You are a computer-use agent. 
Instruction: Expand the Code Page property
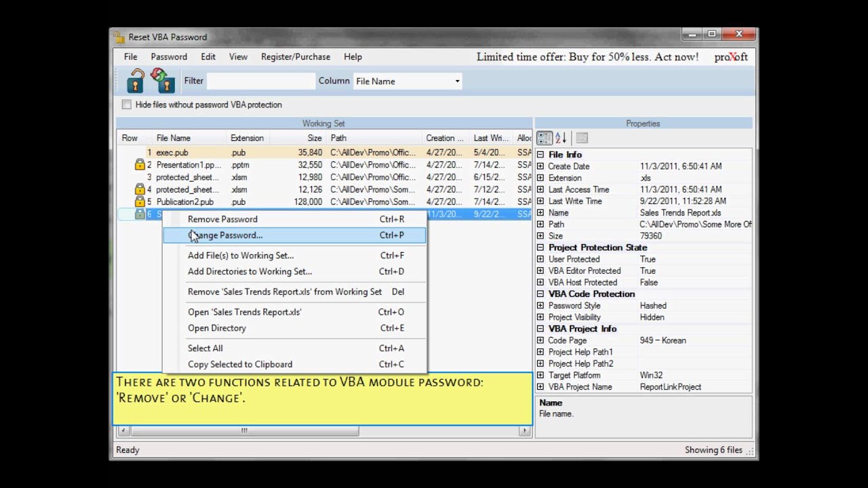tap(540, 340)
